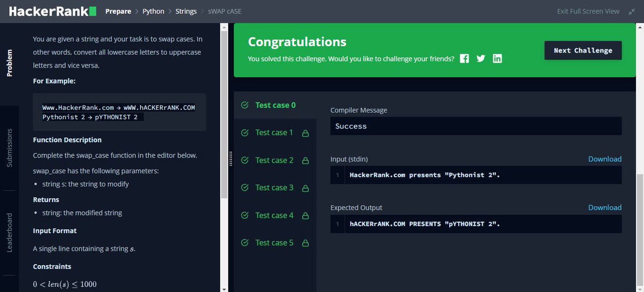Screen dimensions: 644x292
Task: Click the lock icon beside Test case 4
Action: pyautogui.click(x=305, y=215)
